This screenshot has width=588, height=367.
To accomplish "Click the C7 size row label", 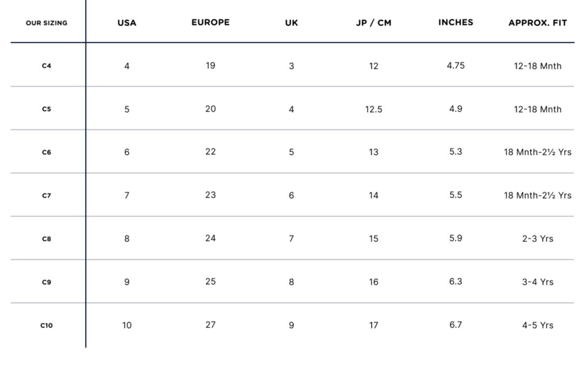I will [47, 195].
